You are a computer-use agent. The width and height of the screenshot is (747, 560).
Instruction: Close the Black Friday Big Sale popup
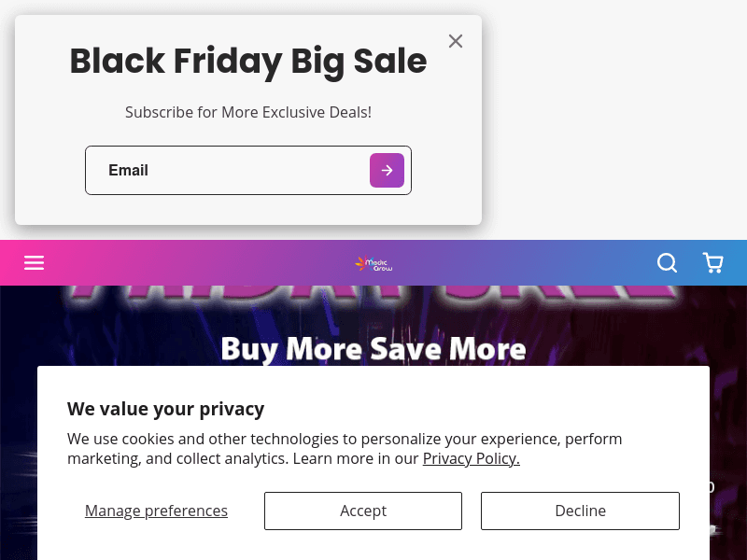[455, 41]
